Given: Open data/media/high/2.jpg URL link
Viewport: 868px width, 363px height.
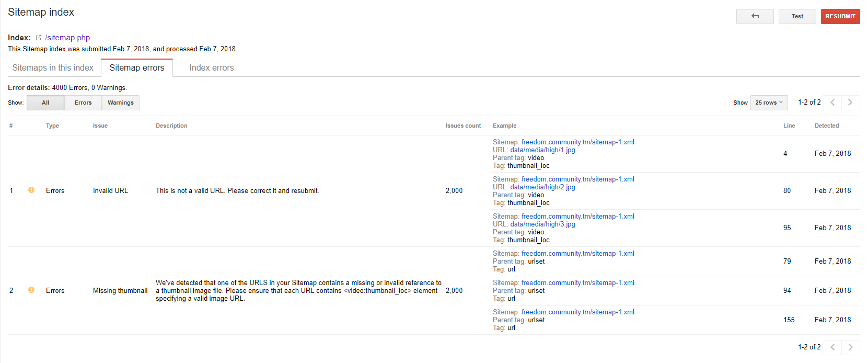Looking at the screenshot, I should 542,187.
